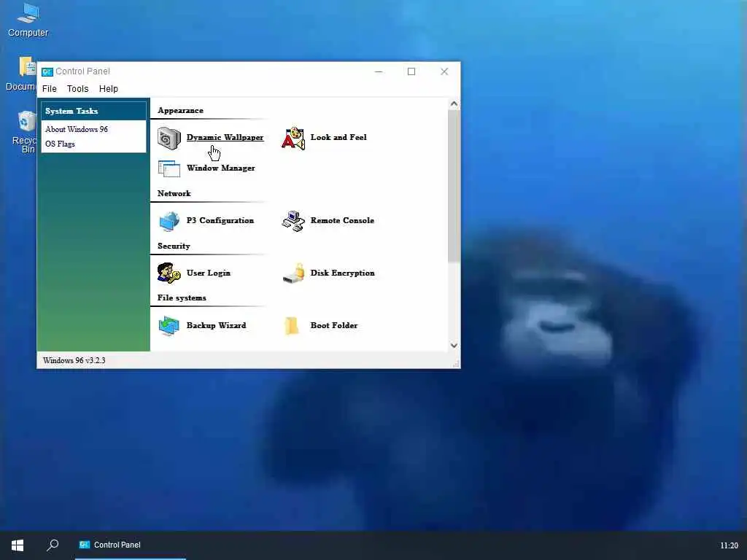Open the User Login icon
The width and height of the screenshot is (747, 560).
click(169, 273)
